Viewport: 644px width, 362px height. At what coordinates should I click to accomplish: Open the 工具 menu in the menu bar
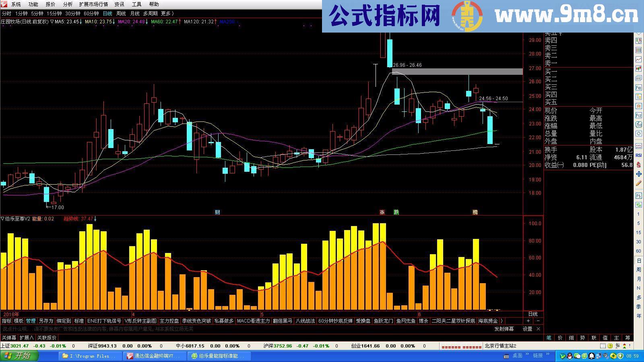coord(136,4)
